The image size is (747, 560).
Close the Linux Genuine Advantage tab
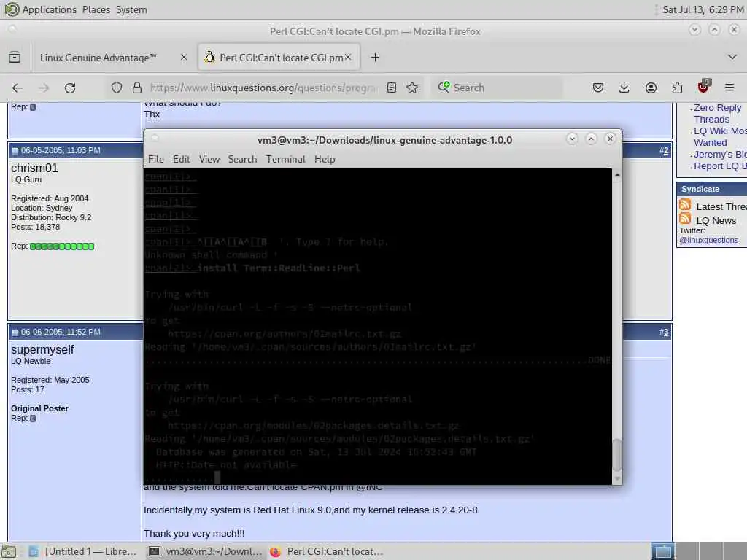(x=184, y=57)
